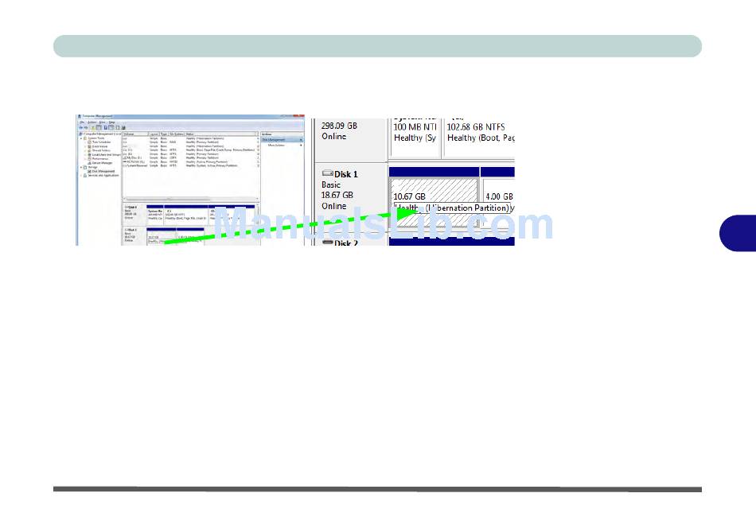The height and width of the screenshot is (532, 756).
Task: Open the File menu
Action: tap(80, 122)
